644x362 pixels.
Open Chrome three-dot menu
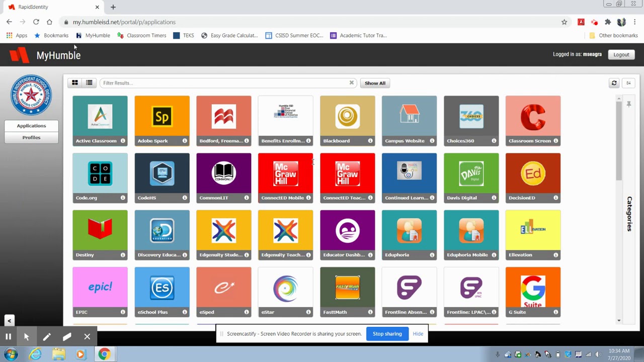coord(635,22)
